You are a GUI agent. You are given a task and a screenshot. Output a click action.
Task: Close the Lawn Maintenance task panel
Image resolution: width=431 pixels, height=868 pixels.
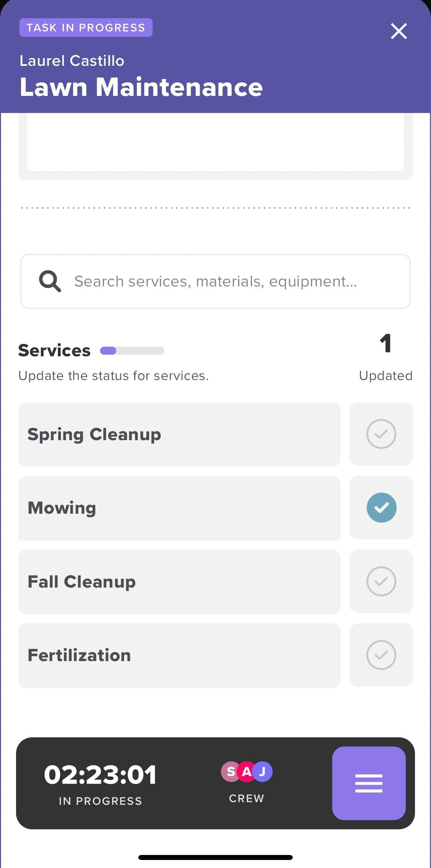click(x=399, y=31)
